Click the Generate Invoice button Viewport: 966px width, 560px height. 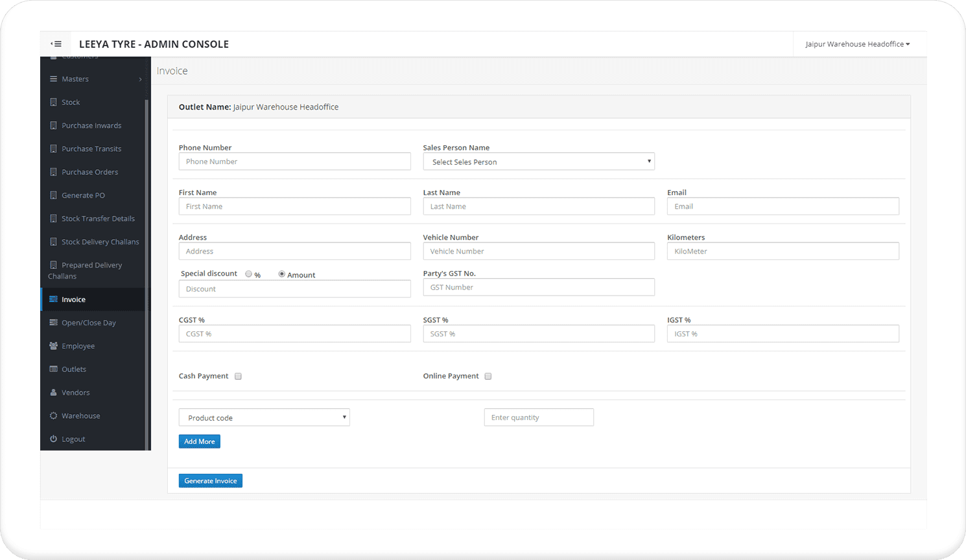pyautogui.click(x=211, y=481)
